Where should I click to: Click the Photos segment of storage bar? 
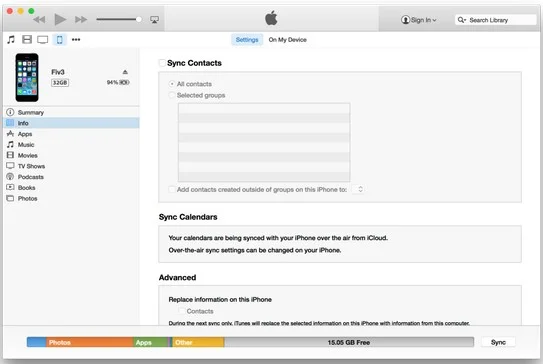90,342
